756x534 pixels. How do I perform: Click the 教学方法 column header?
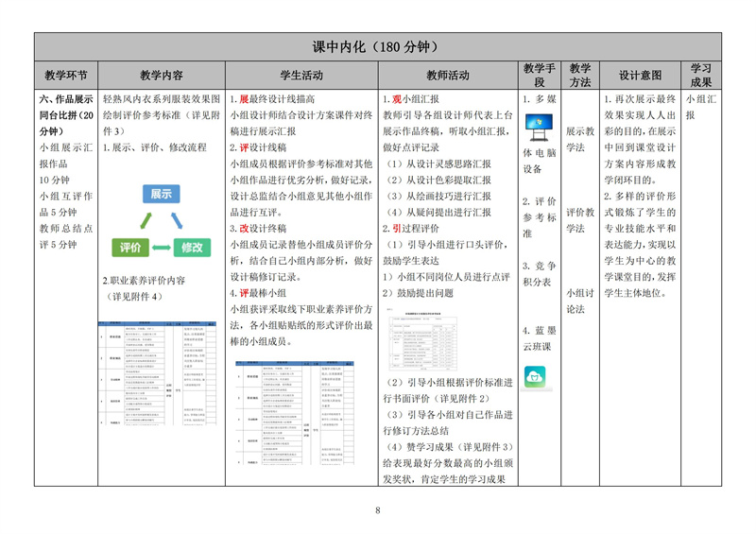pyautogui.click(x=580, y=76)
